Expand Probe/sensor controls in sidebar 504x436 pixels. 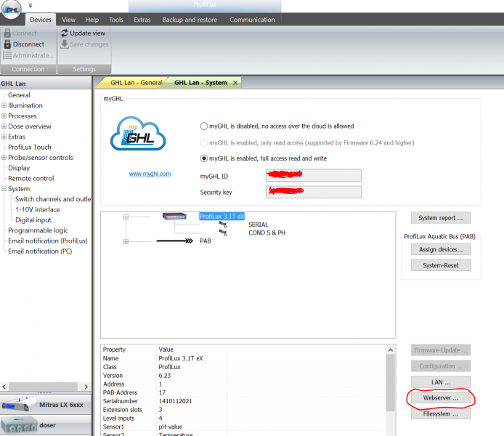4,158
